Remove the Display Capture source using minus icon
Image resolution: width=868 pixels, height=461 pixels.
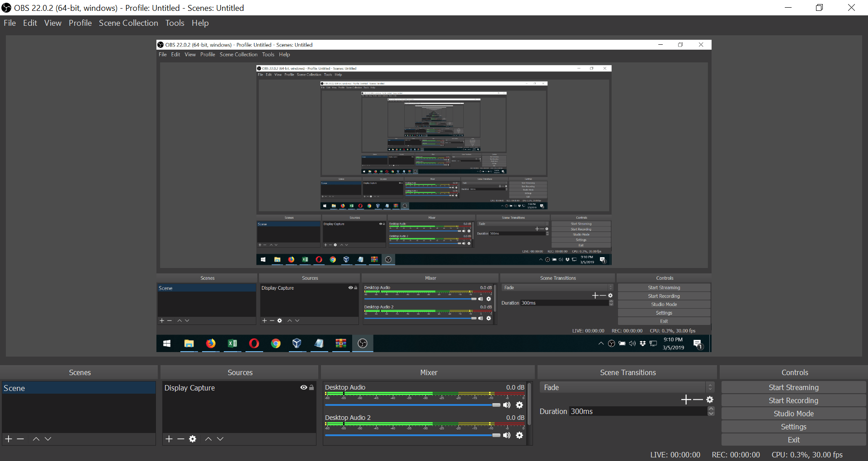click(181, 439)
